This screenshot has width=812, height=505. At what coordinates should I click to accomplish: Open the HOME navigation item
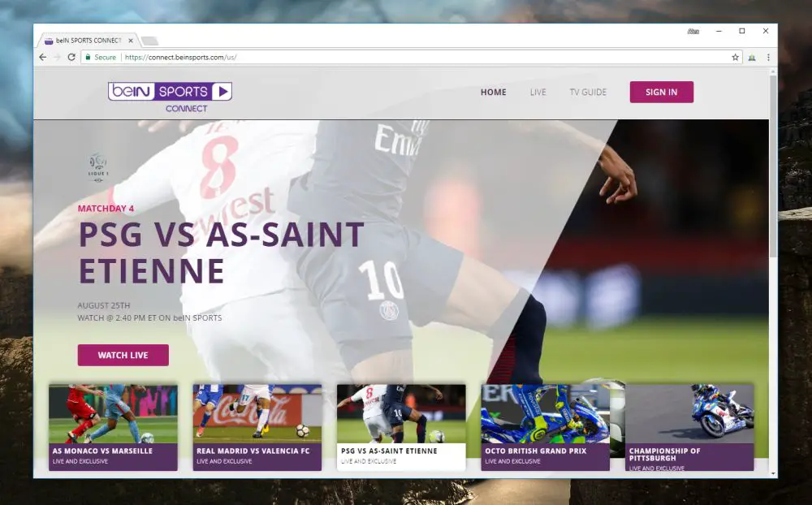[x=493, y=93]
